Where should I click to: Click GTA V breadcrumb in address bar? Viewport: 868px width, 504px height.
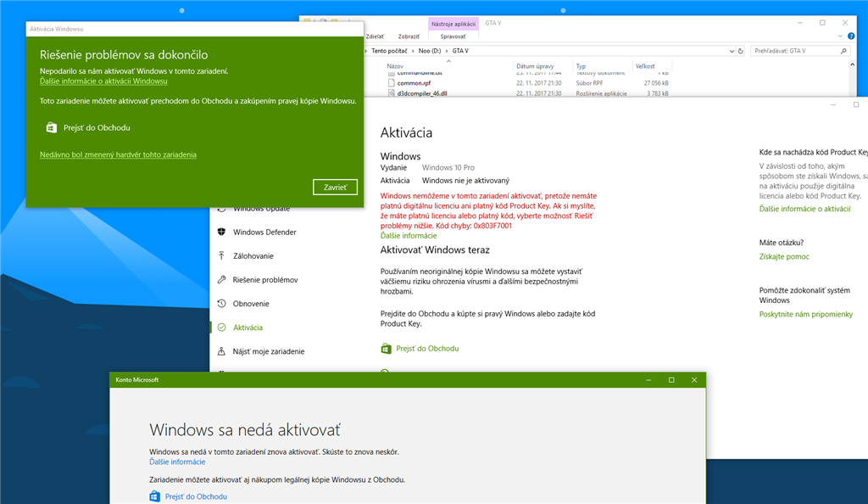(x=460, y=50)
